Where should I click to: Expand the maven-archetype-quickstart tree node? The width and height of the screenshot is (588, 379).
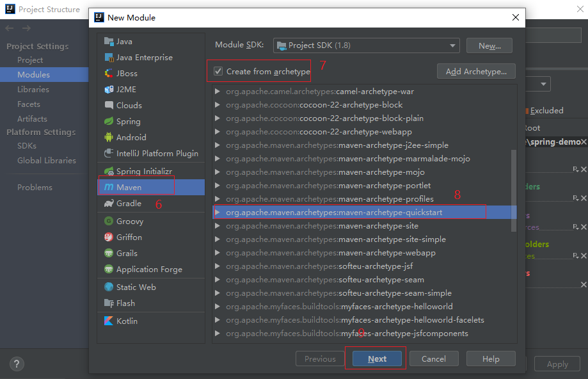tap(218, 213)
